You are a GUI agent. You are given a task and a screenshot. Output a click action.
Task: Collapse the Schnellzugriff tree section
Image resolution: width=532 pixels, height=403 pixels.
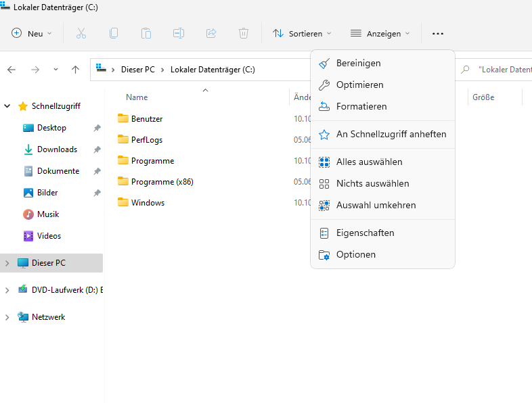click(x=7, y=106)
